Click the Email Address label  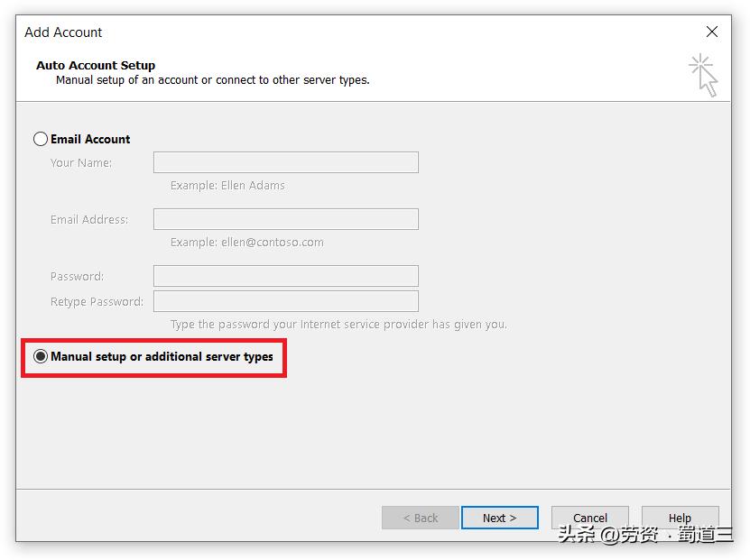click(89, 219)
